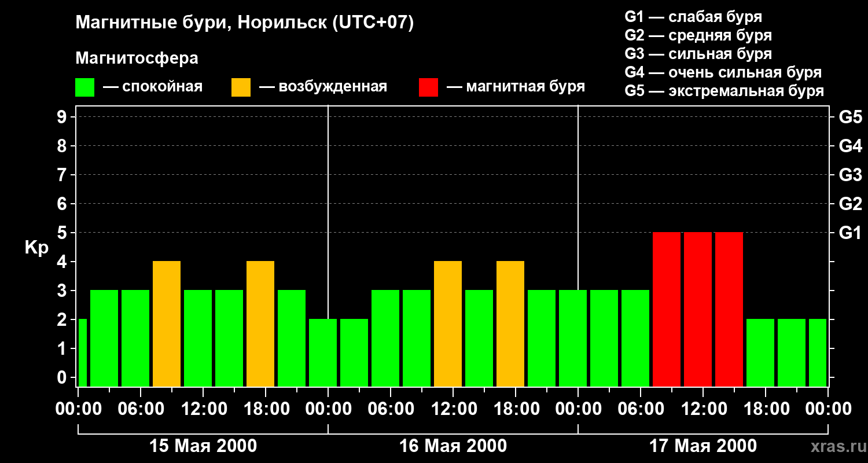
Task: Click the '— магнитная буря' legend text
Action: click(516, 87)
